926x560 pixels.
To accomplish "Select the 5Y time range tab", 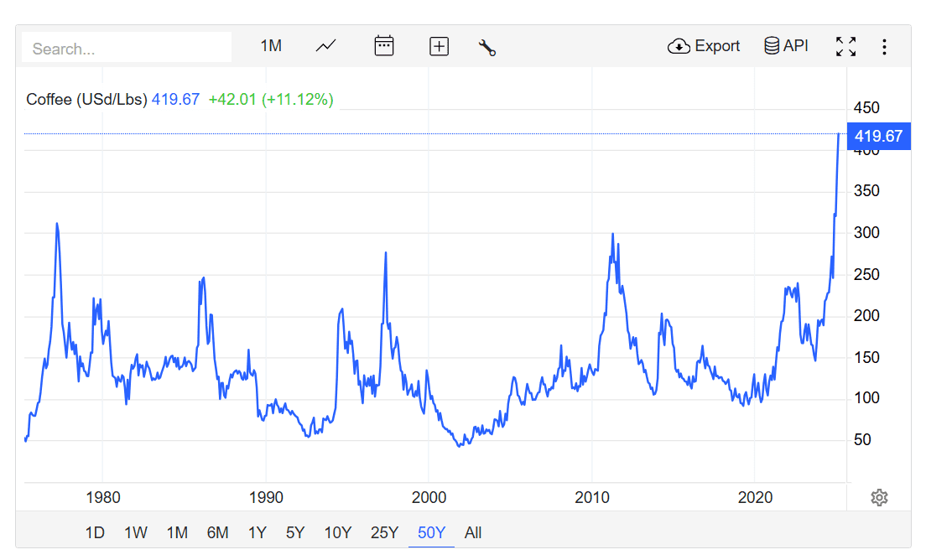I will click(295, 533).
